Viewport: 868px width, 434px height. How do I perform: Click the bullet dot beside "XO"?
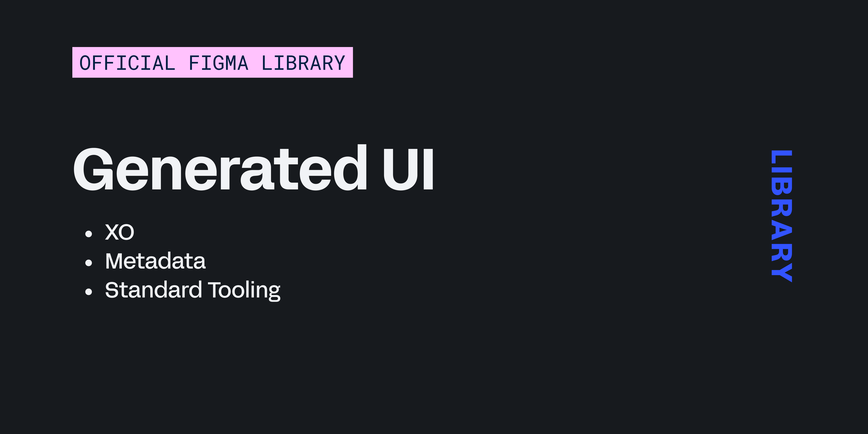coord(89,234)
